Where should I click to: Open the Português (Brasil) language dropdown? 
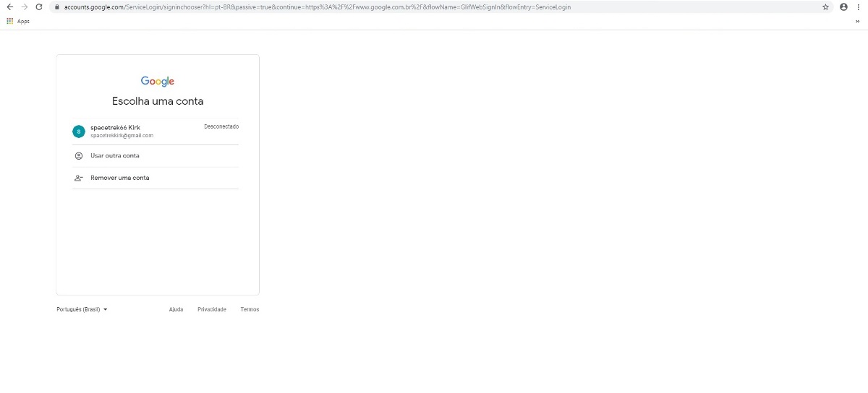(82, 309)
